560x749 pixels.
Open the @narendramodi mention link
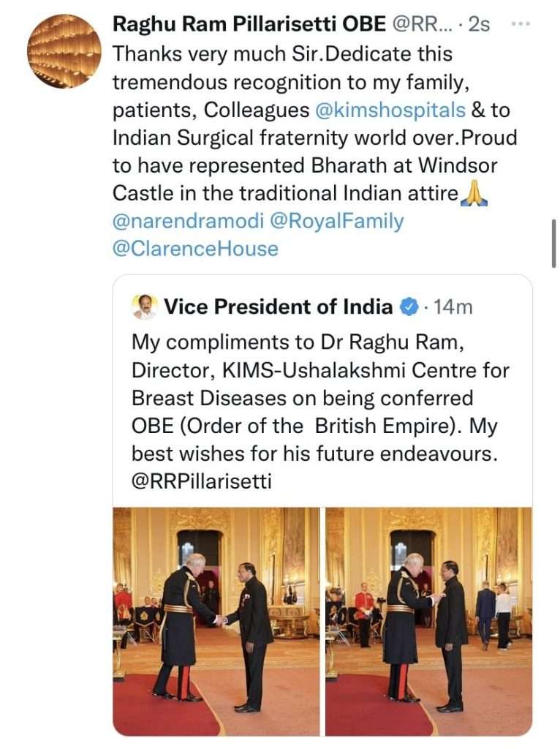188,222
